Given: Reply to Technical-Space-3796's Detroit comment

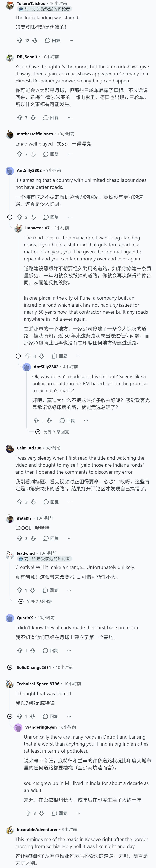Looking at the screenshot, I should tap(50, 716).
